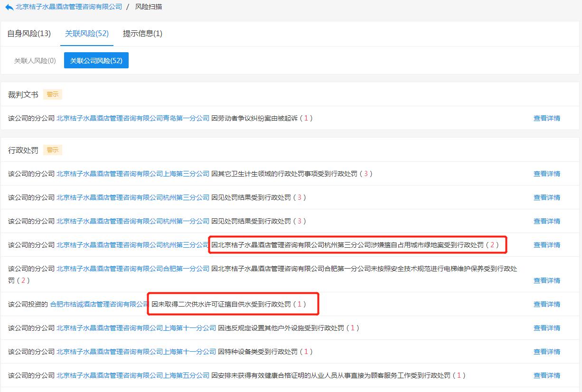View details of the 电梯维护保养 penalty
This screenshot has height=392, width=582.
[x=546, y=280]
